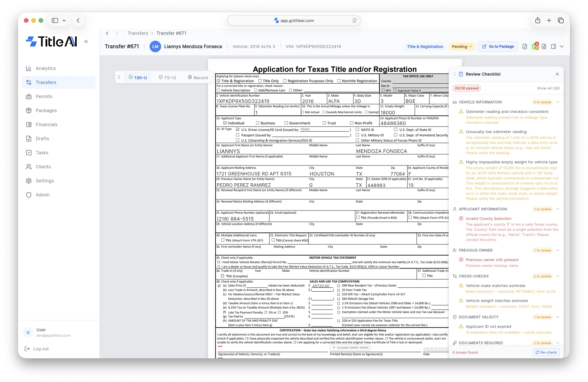Click the VIN field value

point(243,101)
